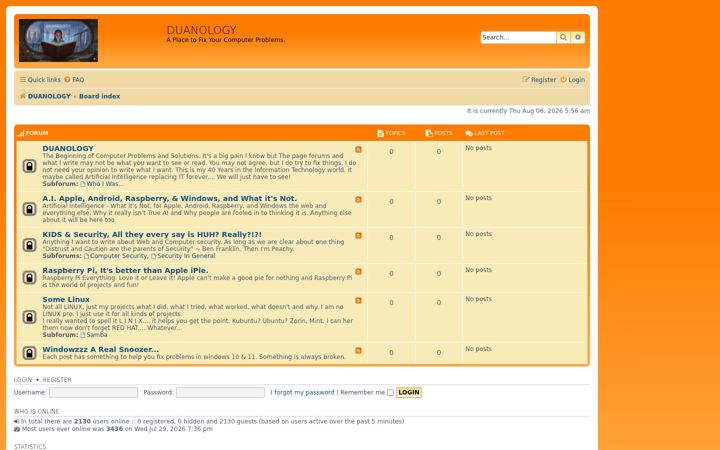Open the Quick links menu
The image size is (720, 450).
tap(40, 80)
